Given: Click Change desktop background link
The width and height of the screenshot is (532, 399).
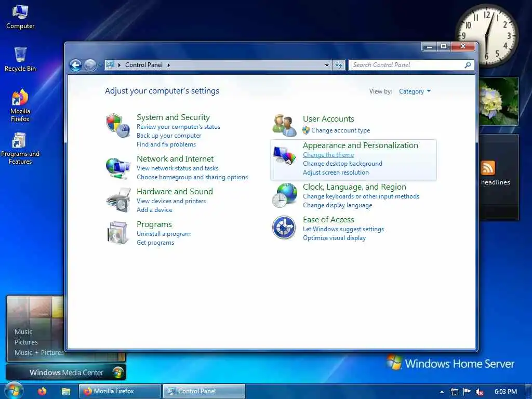Looking at the screenshot, I should click(343, 164).
